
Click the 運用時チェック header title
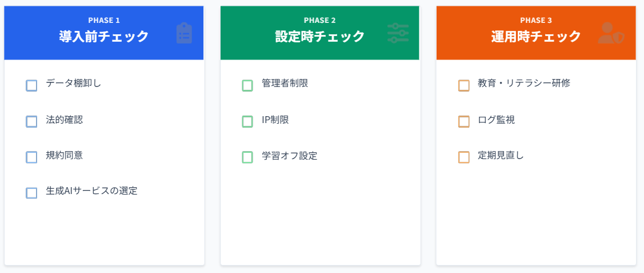pyautogui.click(x=536, y=37)
